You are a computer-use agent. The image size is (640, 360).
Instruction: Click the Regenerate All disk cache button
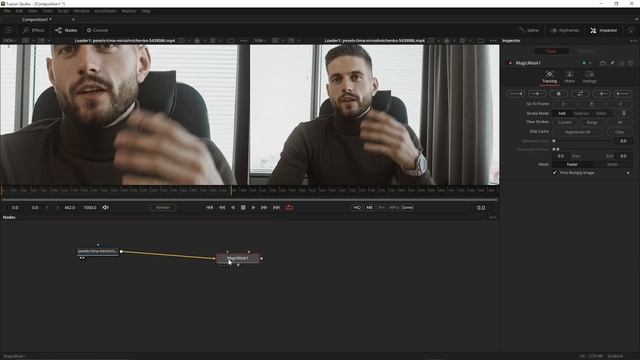(x=578, y=132)
